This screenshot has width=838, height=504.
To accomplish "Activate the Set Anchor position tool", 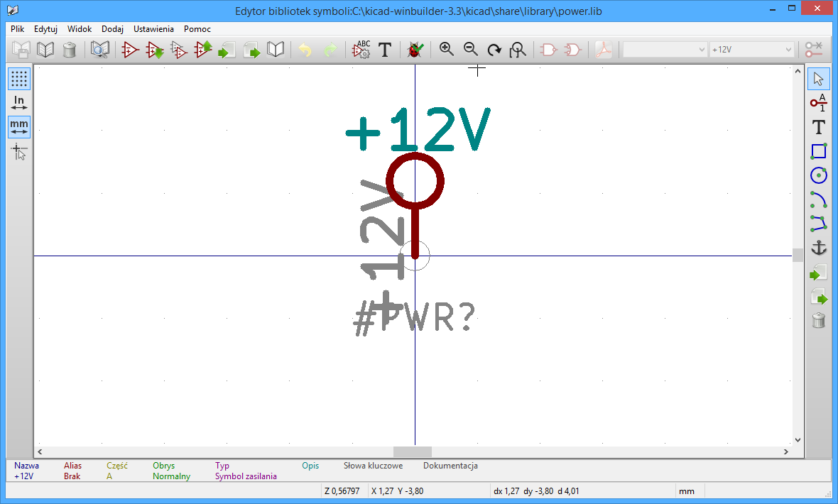I will coord(818,248).
